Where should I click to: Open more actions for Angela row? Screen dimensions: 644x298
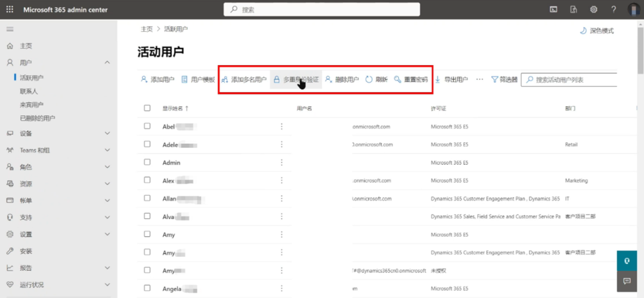click(281, 288)
